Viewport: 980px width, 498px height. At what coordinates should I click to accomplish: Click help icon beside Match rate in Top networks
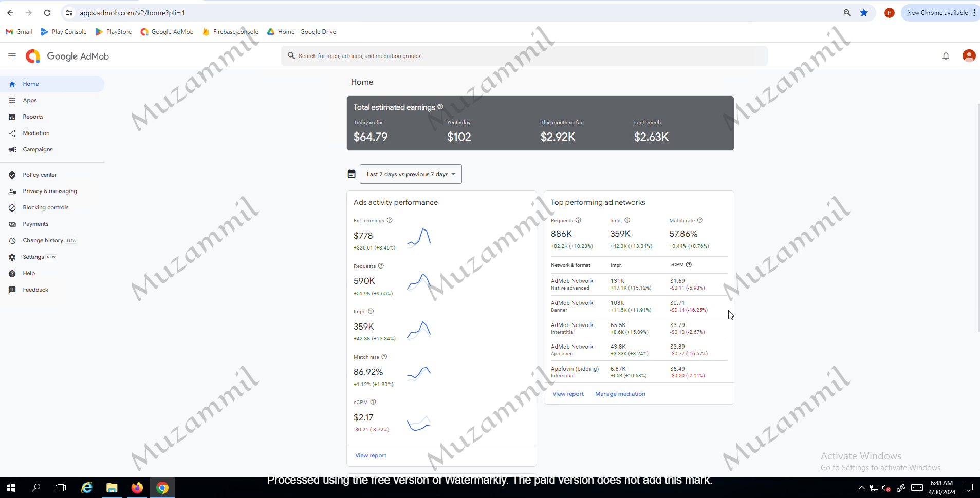700,220
